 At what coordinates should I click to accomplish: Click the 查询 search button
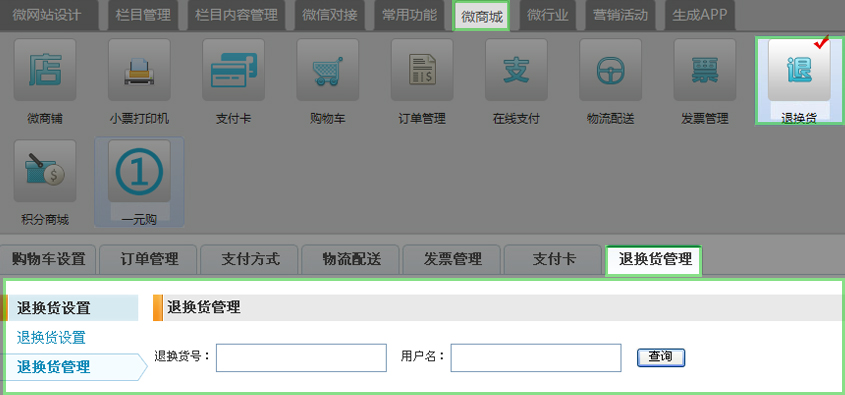pyautogui.click(x=661, y=357)
